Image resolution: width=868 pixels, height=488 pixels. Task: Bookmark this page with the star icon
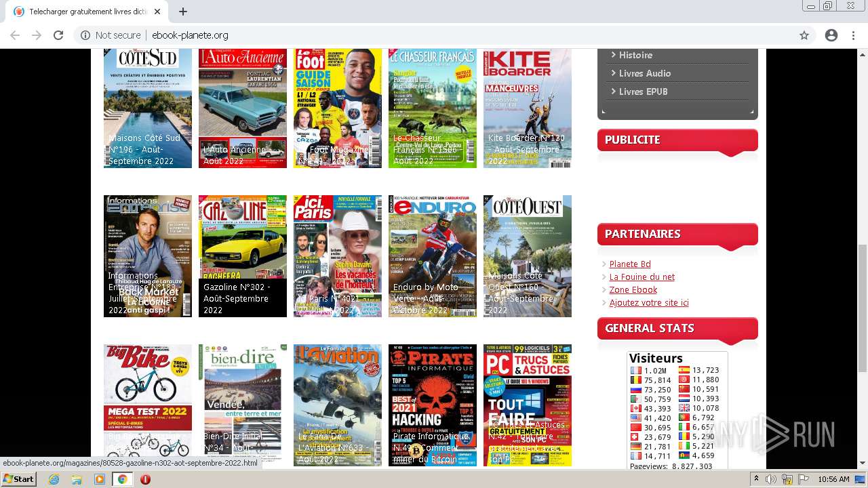pyautogui.click(x=804, y=35)
